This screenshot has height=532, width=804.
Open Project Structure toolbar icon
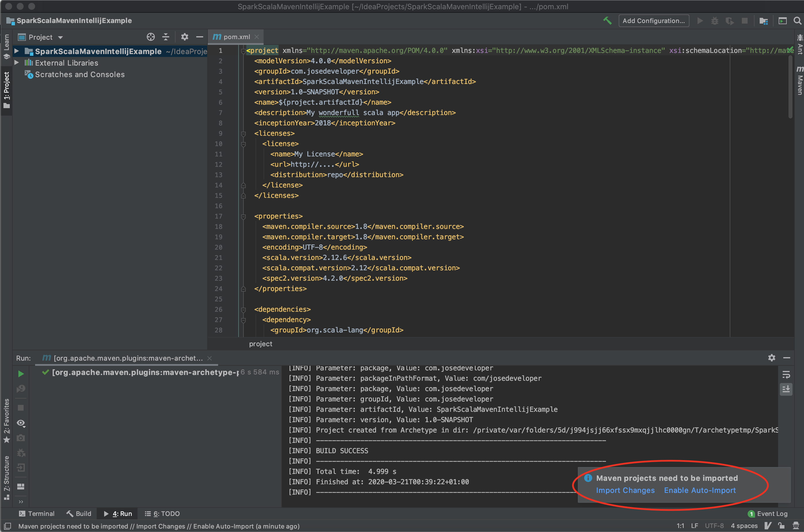(x=764, y=21)
